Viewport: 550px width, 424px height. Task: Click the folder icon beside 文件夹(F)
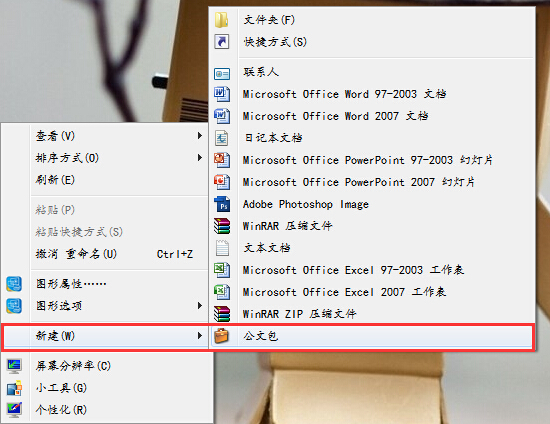pos(222,20)
